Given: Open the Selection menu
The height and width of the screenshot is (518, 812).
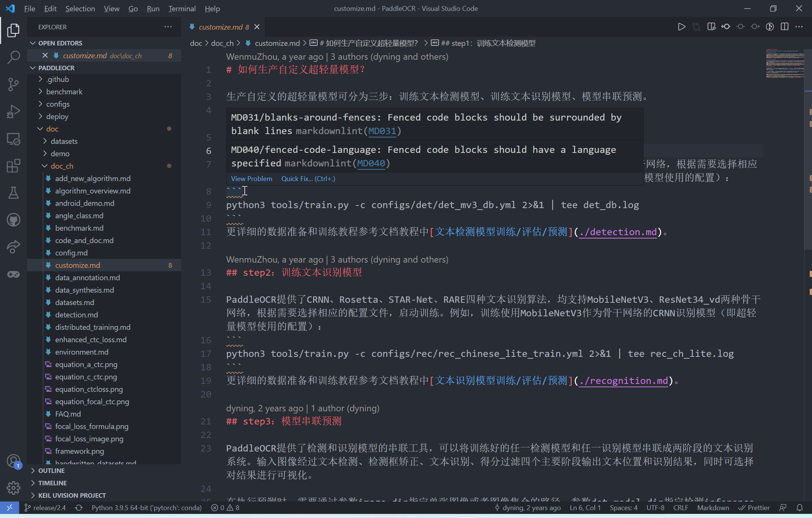Looking at the screenshot, I should (x=80, y=8).
